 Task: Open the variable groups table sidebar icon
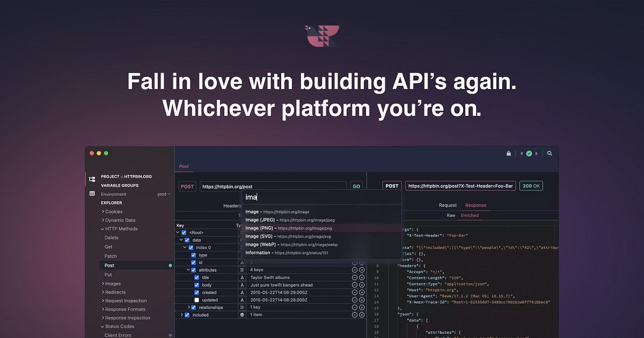(92, 193)
